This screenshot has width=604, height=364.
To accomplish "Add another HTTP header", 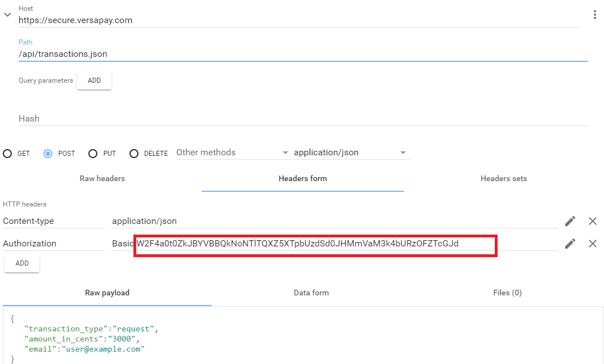I will coord(21,263).
